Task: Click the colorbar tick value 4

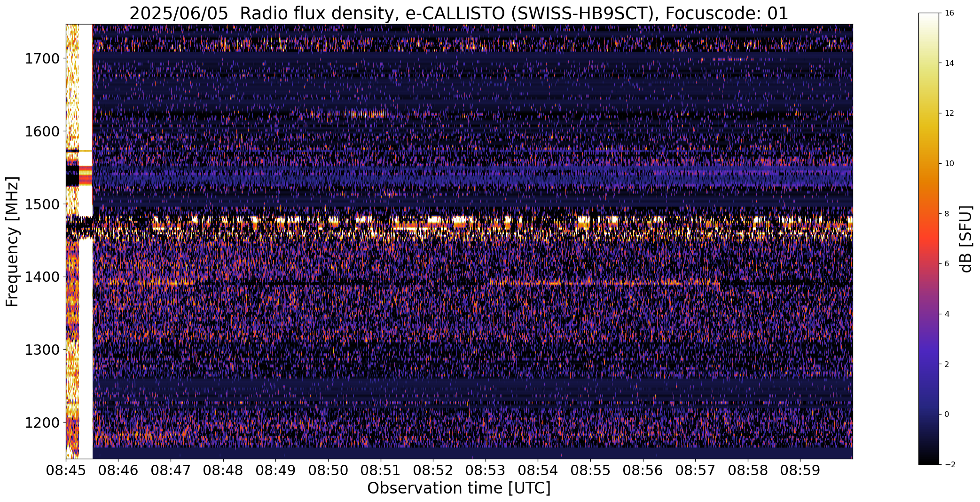Action: [947, 314]
